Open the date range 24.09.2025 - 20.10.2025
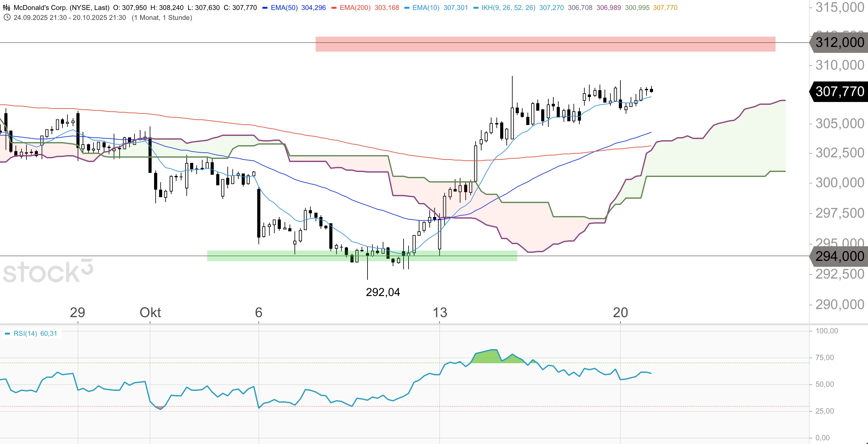868x444 pixels. (69, 17)
